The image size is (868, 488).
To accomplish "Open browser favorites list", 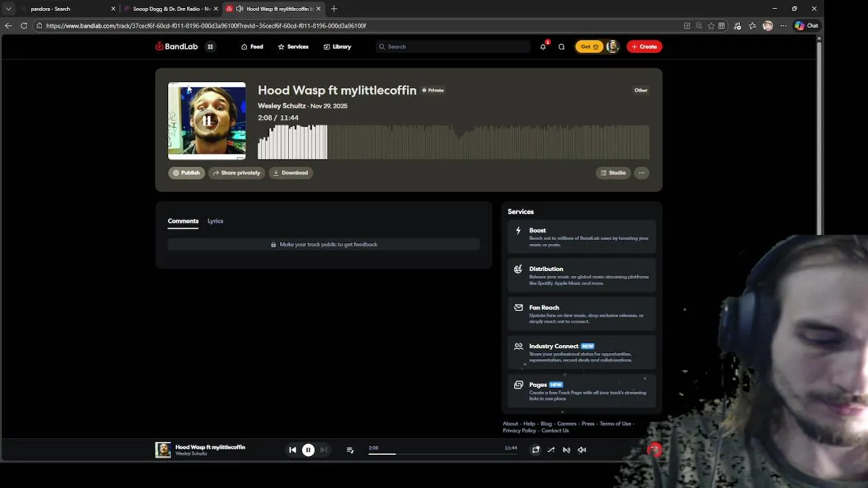I will [x=753, y=26].
